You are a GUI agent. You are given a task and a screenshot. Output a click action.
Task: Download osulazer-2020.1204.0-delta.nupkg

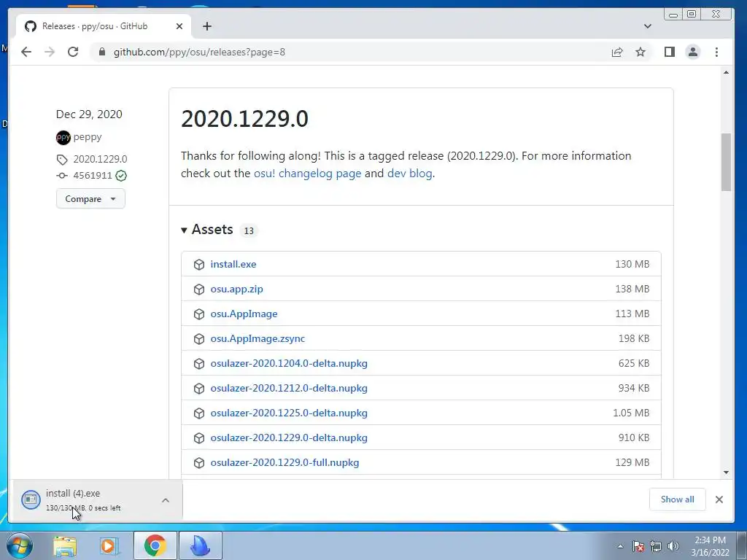pos(289,363)
